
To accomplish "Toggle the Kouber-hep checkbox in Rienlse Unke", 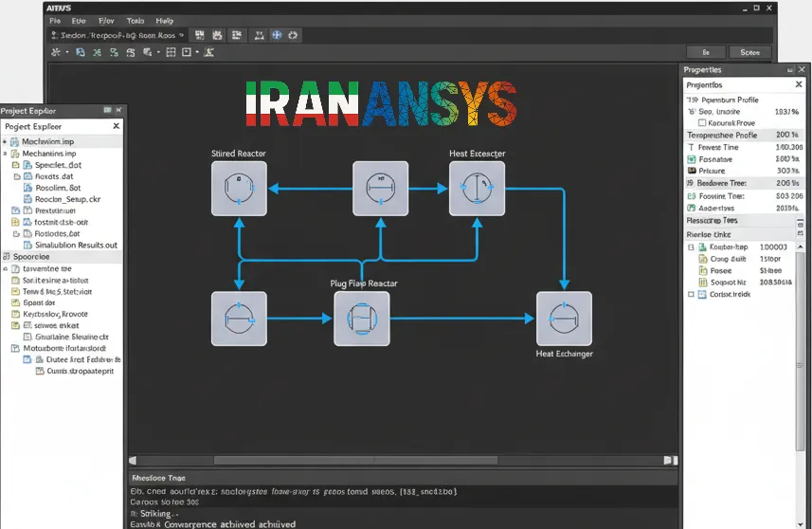I will [691, 247].
